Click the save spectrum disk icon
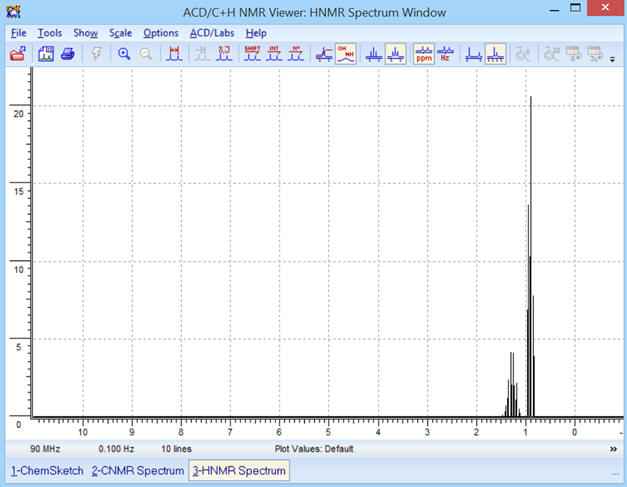Image resolution: width=627 pixels, height=487 pixels. [46, 54]
